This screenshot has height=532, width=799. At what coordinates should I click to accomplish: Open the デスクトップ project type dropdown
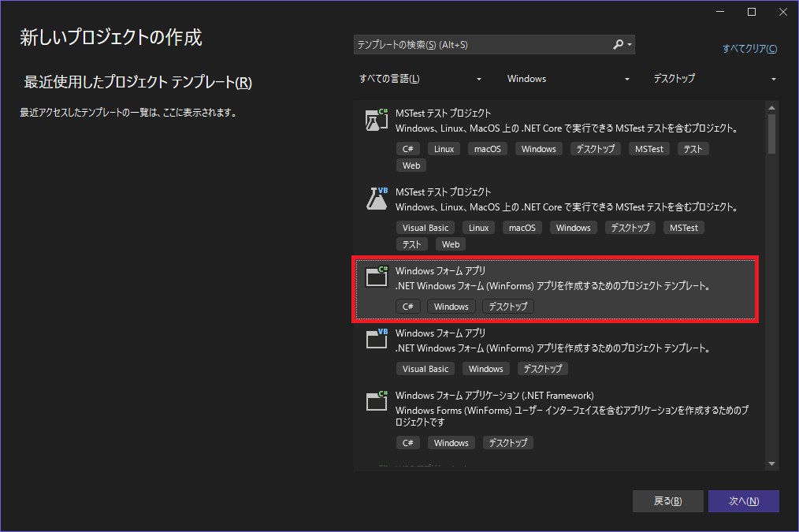(715, 79)
